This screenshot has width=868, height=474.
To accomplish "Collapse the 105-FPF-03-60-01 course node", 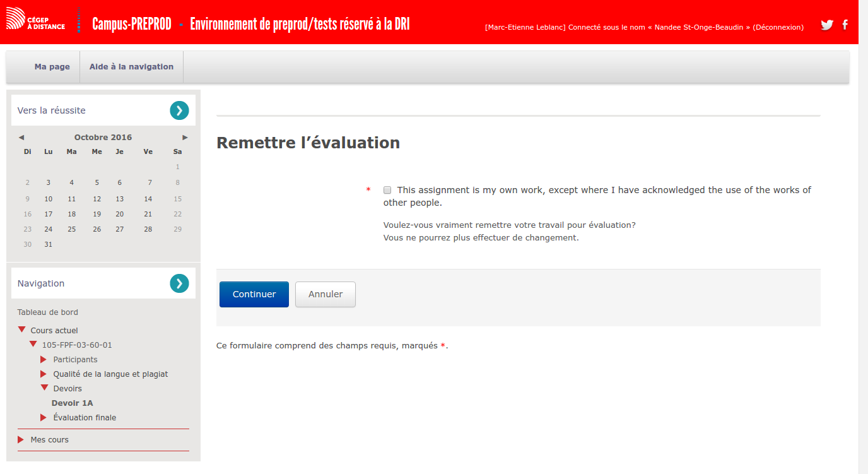I will click(33, 345).
